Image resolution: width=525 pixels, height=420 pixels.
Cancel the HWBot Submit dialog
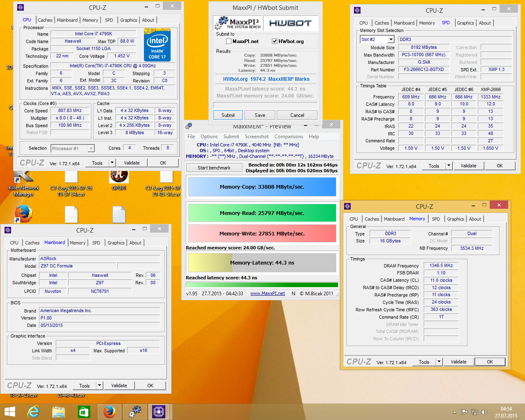pyautogui.click(x=297, y=115)
